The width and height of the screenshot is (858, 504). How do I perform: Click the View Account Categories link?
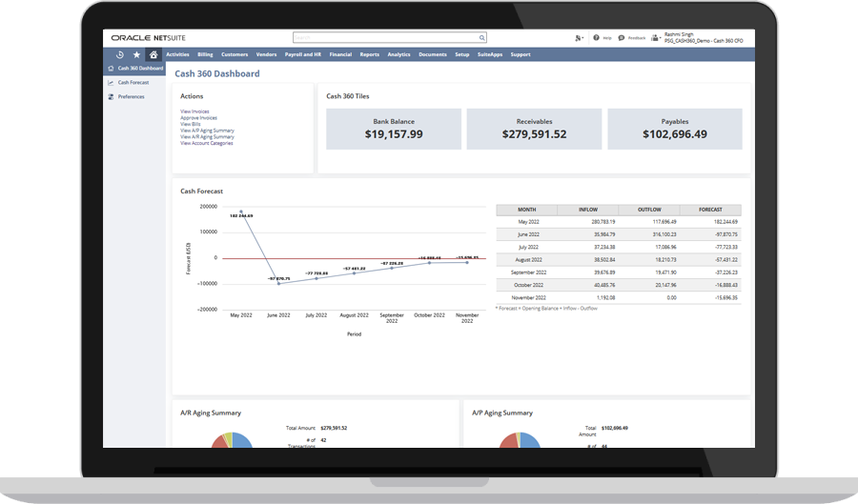[x=207, y=143]
